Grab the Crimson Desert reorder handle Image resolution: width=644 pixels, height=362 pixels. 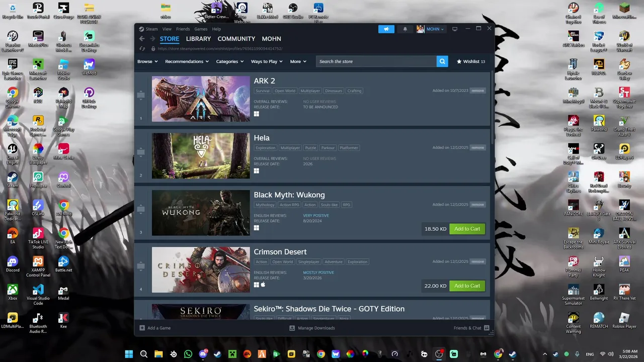coord(141,265)
